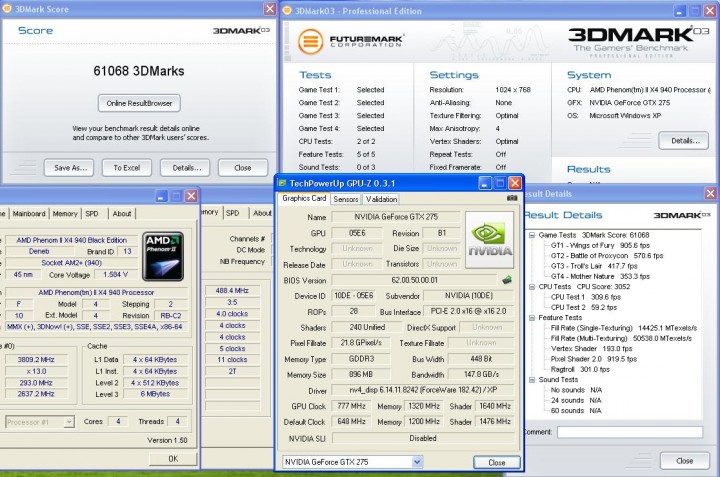
Task: Click the AMD Phenom II logo in CPU-Z
Action: tap(163, 257)
